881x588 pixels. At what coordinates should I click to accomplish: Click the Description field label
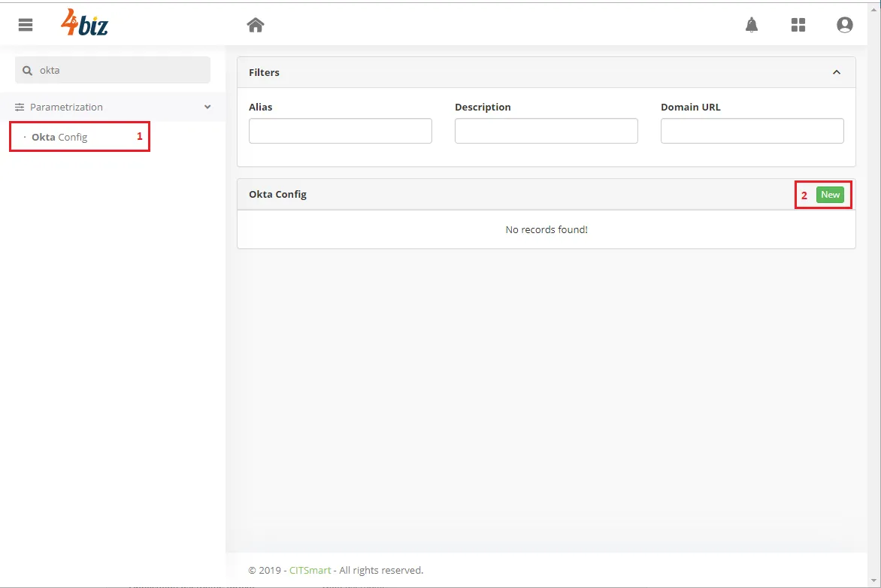483,107
